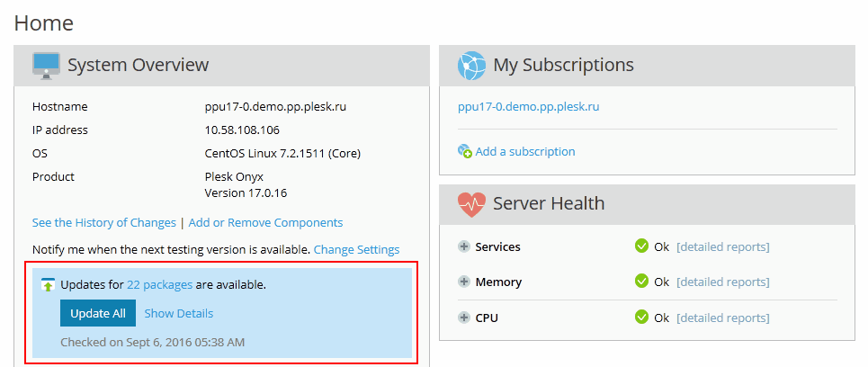
Task: Open the ppu17-0.demo.pp.plesk.ru subscription link
Action: click(x=528, y=106)
